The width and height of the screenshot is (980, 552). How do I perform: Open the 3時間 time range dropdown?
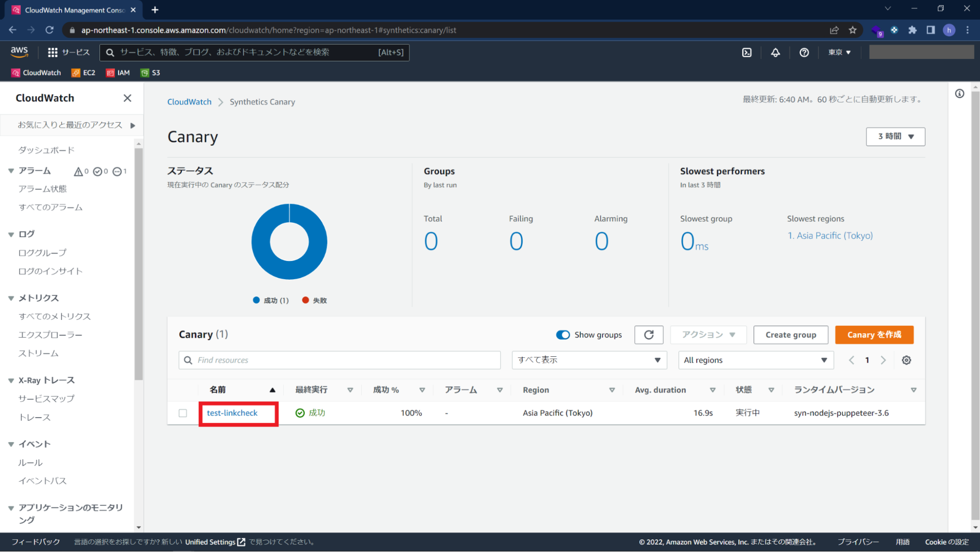tap(895, 136)
